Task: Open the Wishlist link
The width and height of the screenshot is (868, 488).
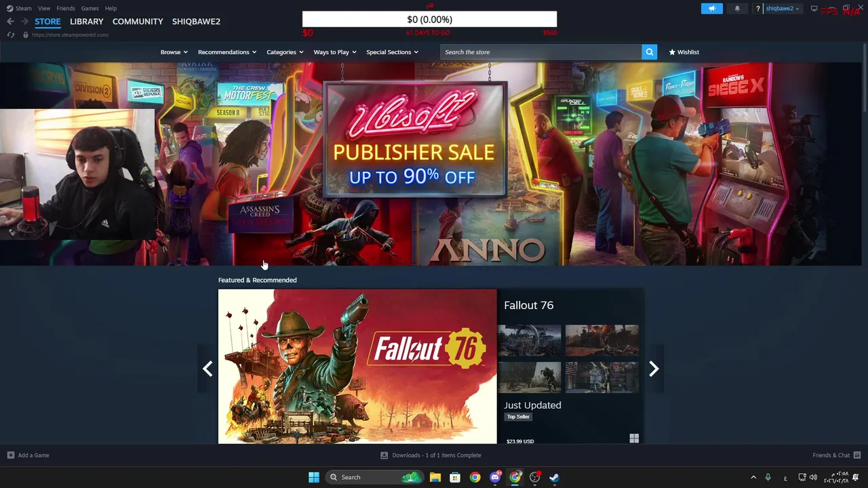Action: tap(684, 52)
